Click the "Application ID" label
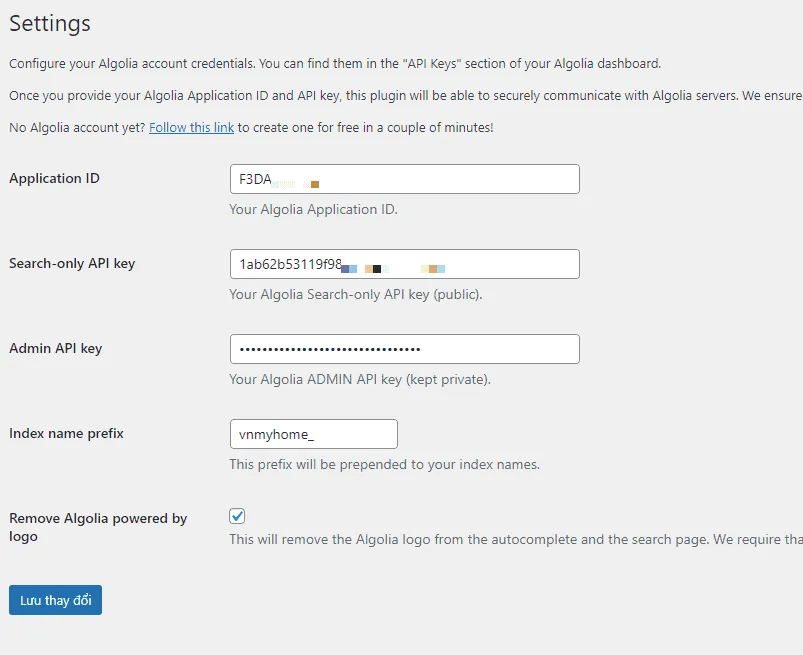The image size is (803, 655). pos(54,178)
